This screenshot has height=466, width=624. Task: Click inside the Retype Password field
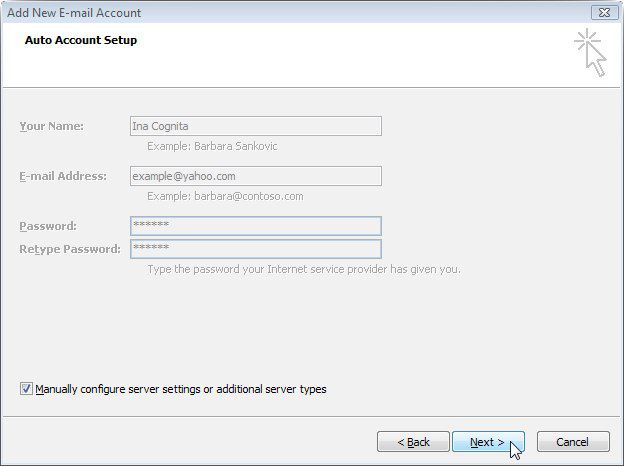point(256,249)
